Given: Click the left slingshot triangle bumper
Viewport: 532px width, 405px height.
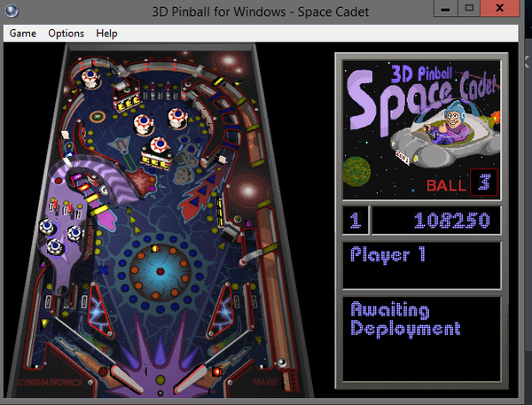Looking at the screenshot, I should [99, 309].
